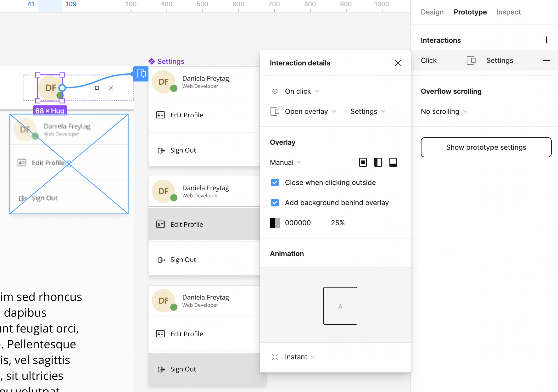Open the Manual overlay position dropdown
This screenshot has height=392, width=558.
point(286,162)
